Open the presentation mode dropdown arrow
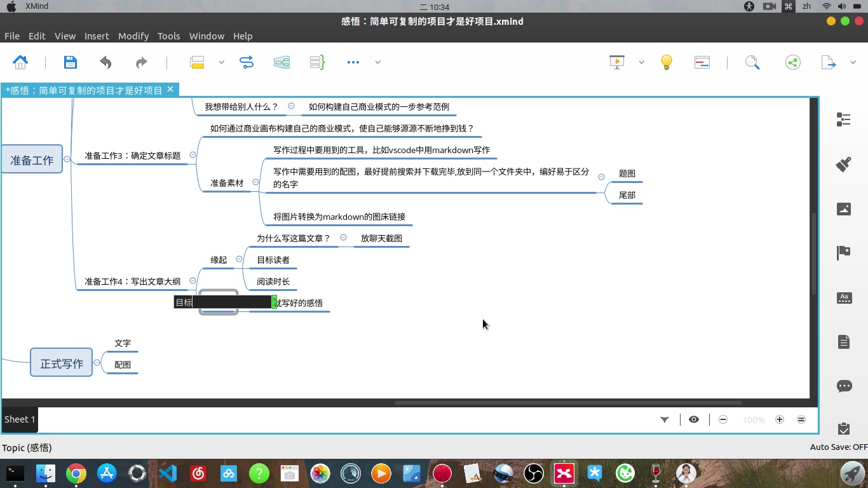This screenshot has width=868, height=488. point(641,62)
